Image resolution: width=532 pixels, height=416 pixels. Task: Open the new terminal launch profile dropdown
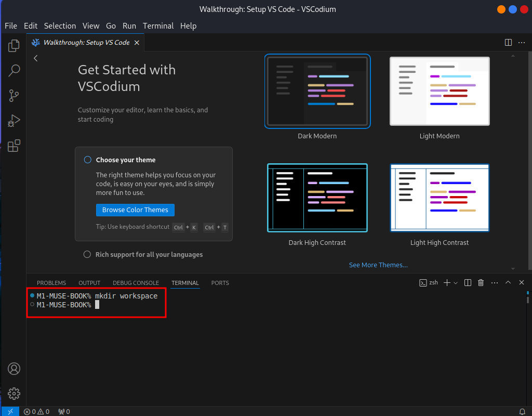point(456,282)
